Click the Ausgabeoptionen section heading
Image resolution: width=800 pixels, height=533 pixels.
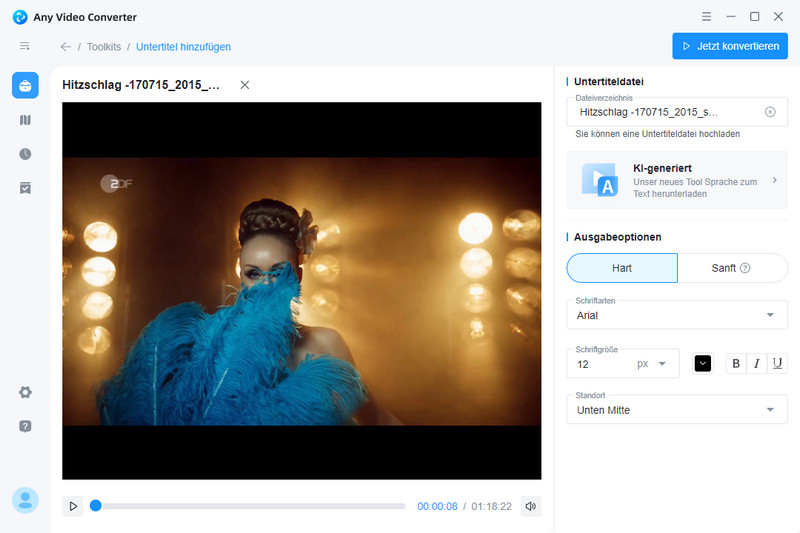coord(617,237)
